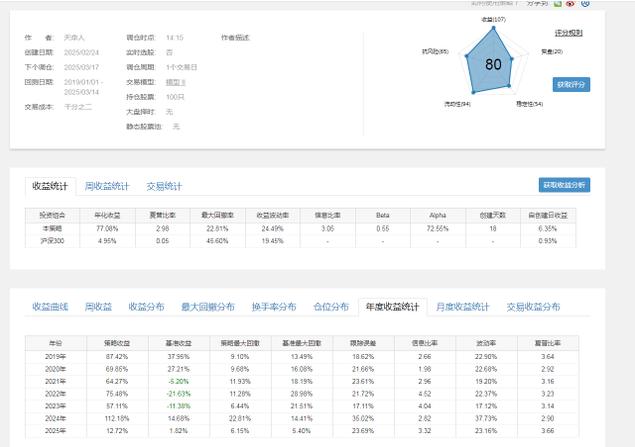Open the 最大回撤分布 tab
Image resolution: width=635 pixels, height=447 pixels.
click(207, 307)
